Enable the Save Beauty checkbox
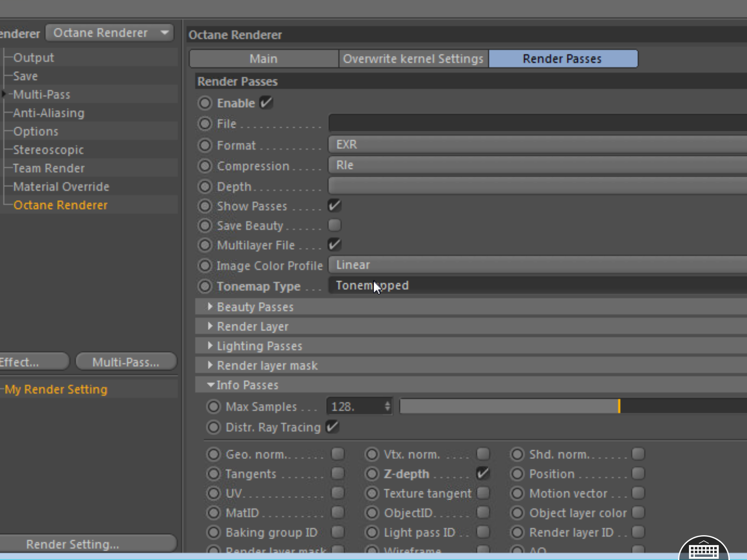Screen dimensions: 747x560 [334, 225]
